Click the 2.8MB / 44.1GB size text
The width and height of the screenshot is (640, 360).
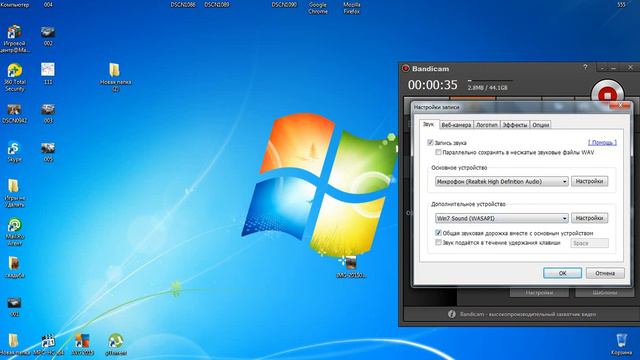coord(487,88)
